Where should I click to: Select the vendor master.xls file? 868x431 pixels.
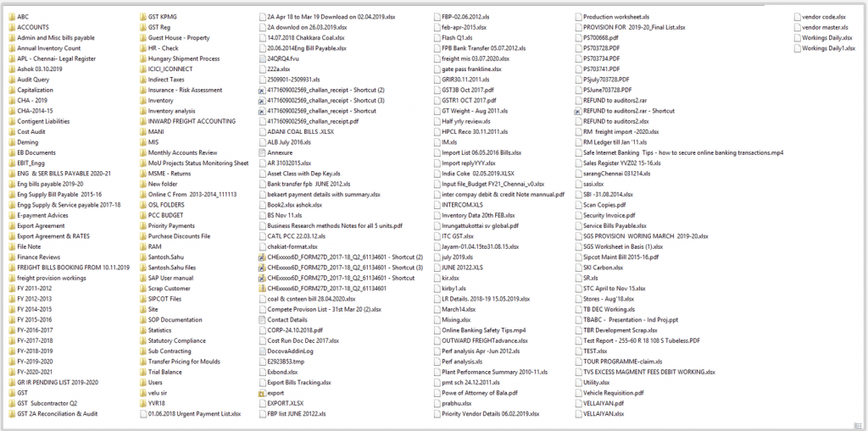[825, 27]
